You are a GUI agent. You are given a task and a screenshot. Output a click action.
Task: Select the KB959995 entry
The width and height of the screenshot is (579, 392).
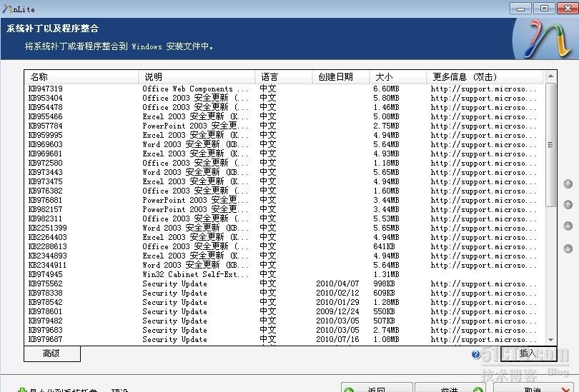(x=284, y=135)
